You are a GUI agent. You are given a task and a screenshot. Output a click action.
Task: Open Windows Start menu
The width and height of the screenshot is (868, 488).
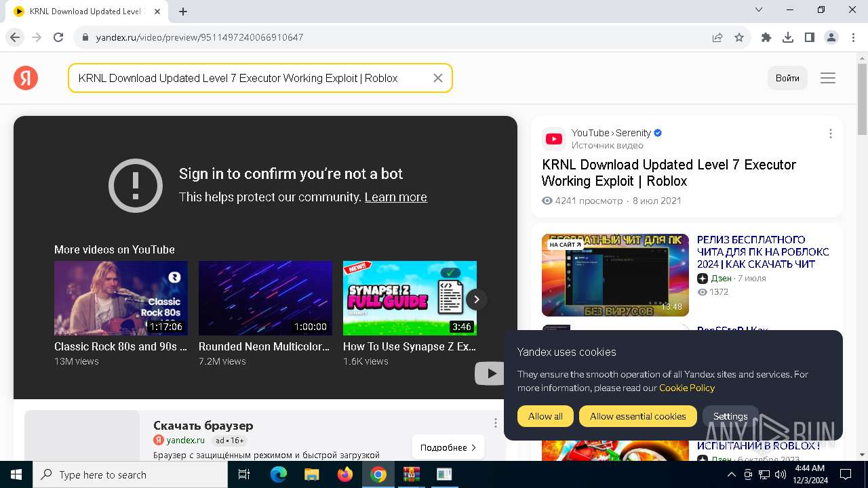point(16,474)
